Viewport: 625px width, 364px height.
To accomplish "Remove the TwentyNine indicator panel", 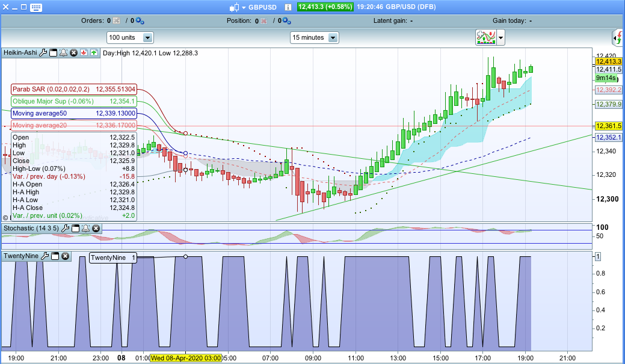I will pos(66,256).
